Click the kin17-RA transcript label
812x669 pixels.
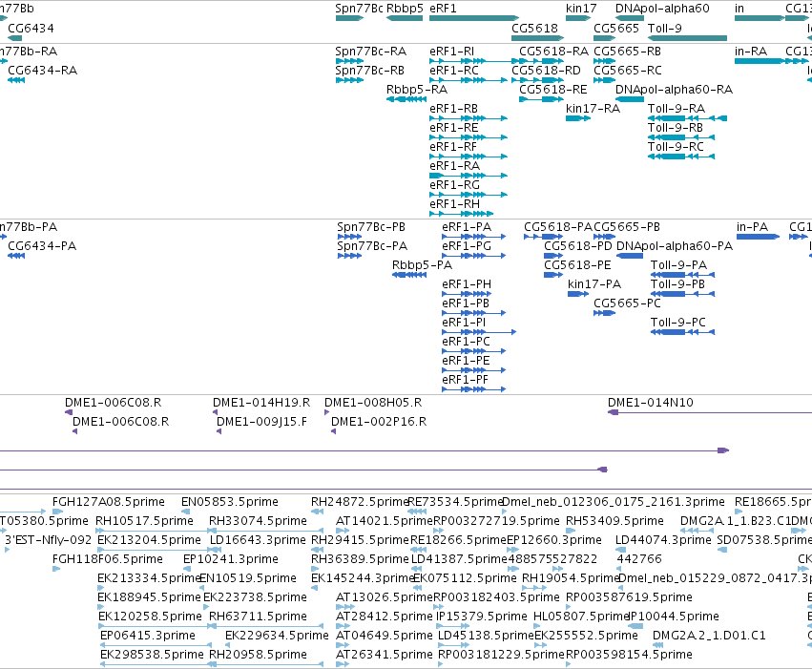[x=593, y=108]
